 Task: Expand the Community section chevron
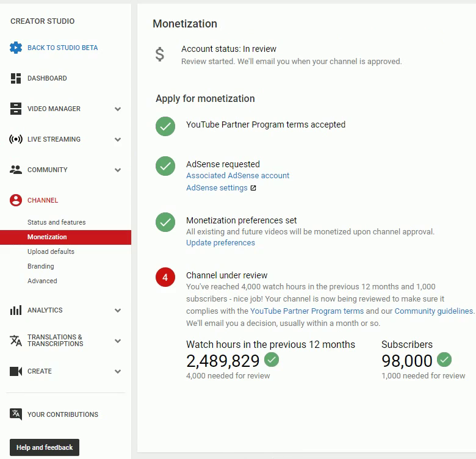(118, 170)
